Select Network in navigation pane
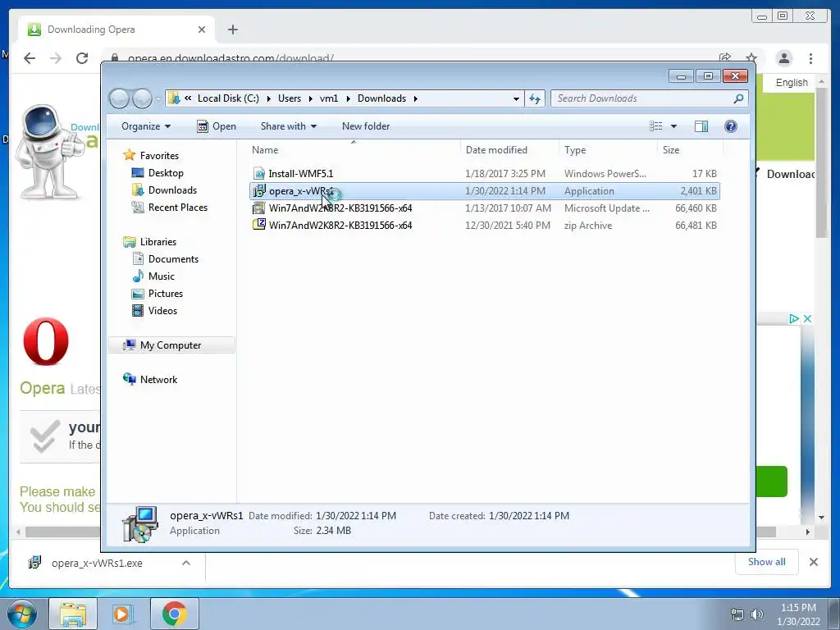 click(158, 380)
